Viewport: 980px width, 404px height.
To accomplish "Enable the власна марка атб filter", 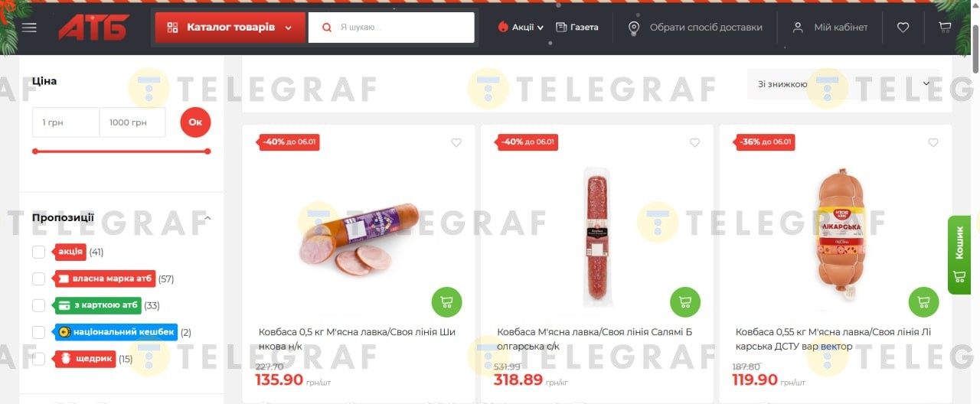I will click(x=38, y=279).
